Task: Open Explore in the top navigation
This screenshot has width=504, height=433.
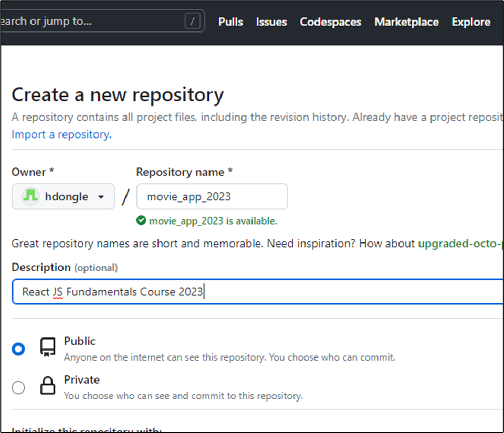Action: (471, 22)
